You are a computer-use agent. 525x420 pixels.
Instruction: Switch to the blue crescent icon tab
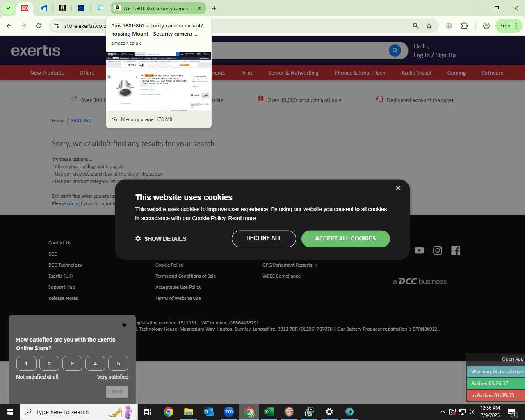100,8
